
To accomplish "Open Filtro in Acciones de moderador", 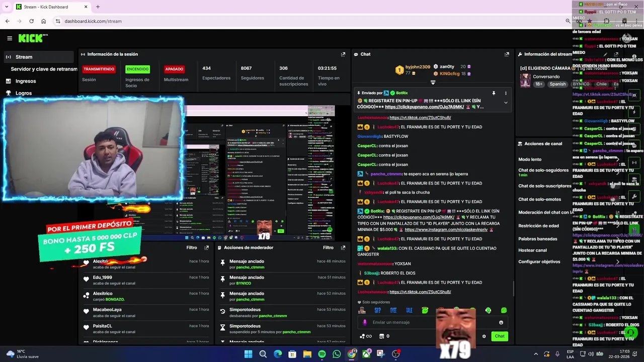I will point(328,248).
